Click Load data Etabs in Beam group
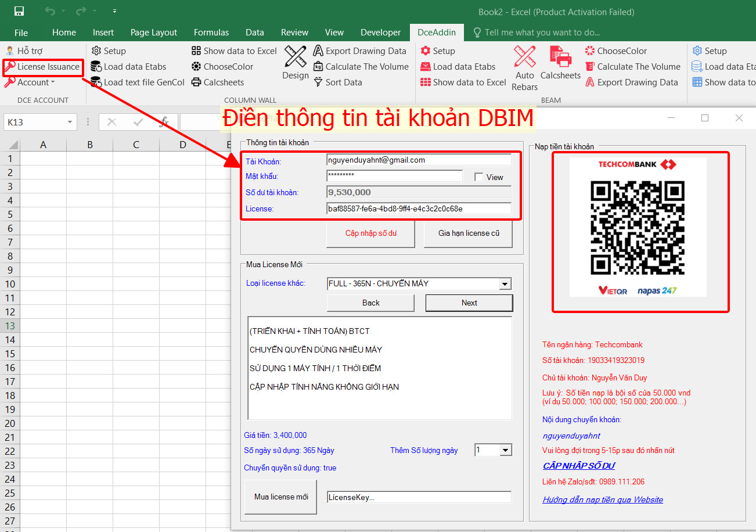The image size is (756, 532). pos(458,67)
